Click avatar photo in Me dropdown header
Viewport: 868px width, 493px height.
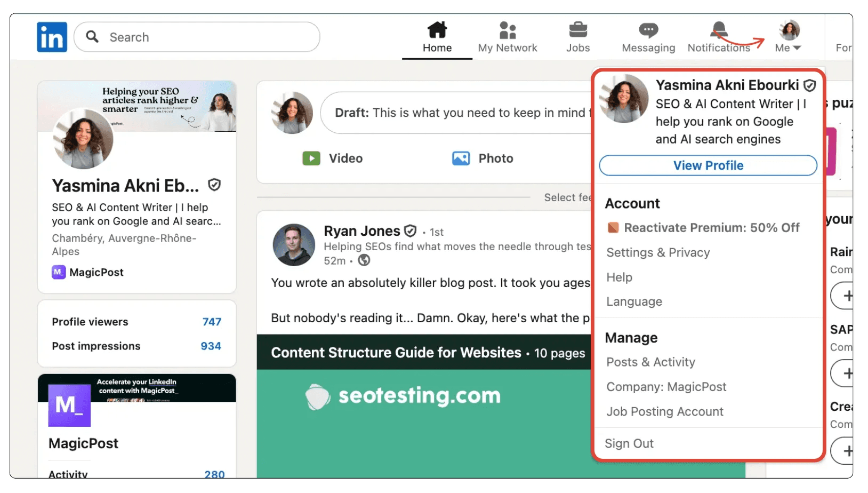click(624, 99)
